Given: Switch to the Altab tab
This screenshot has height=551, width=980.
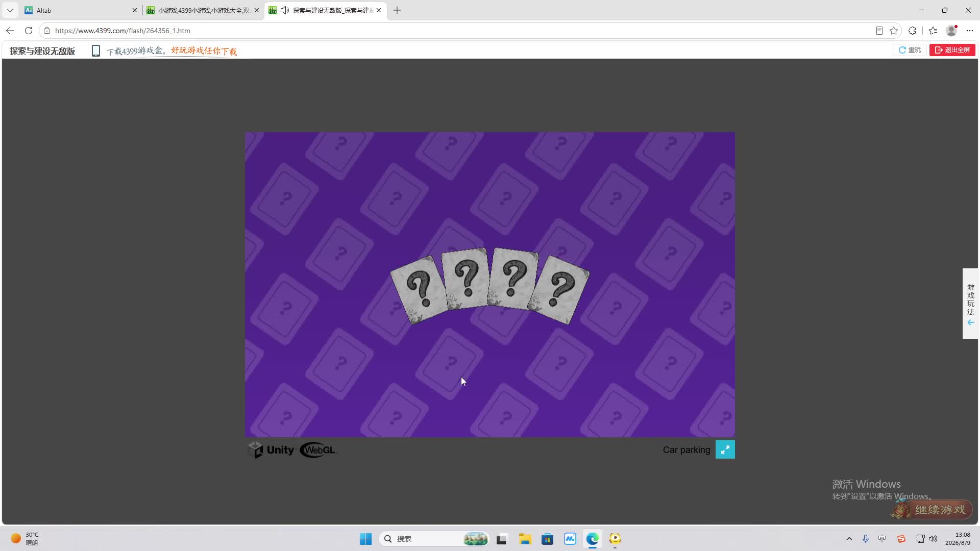Looking at the screenshot, I should click(81, 10).
